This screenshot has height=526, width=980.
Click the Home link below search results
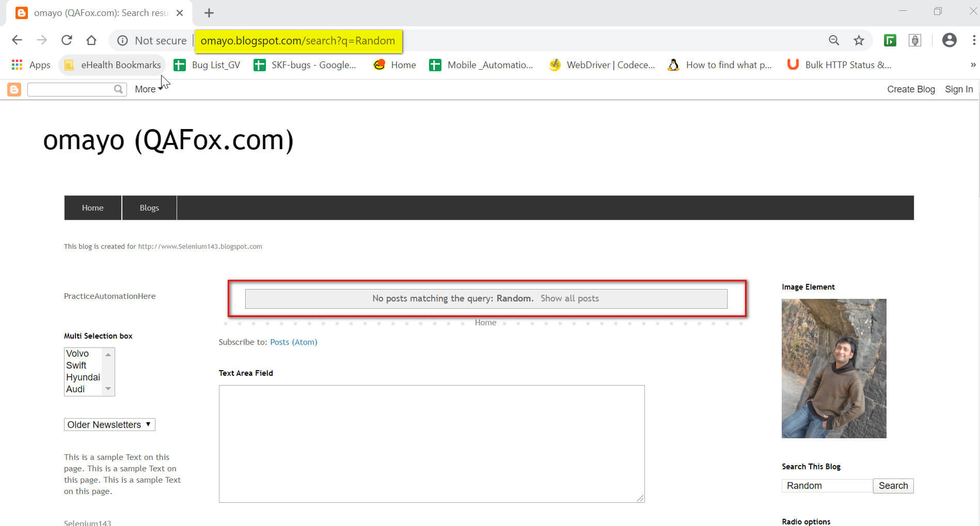click(485, 323)
